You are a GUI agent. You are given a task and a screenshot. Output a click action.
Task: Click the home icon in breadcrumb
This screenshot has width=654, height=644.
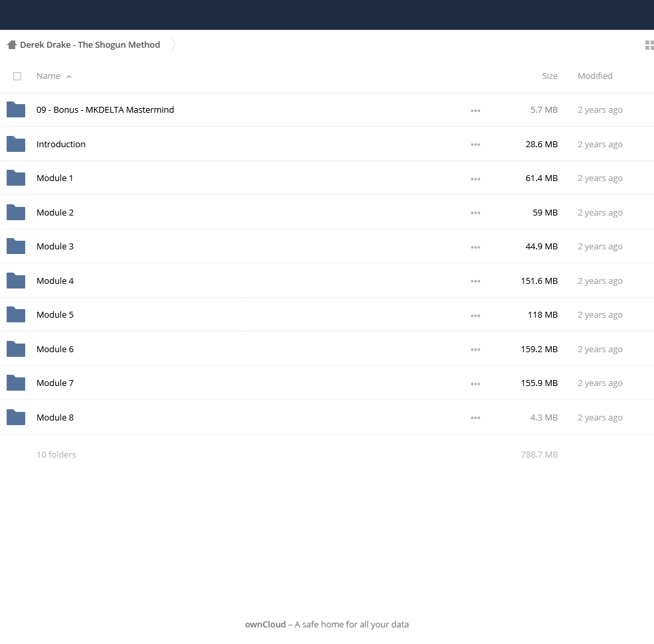pyautogui.click(x=12, y=44)
